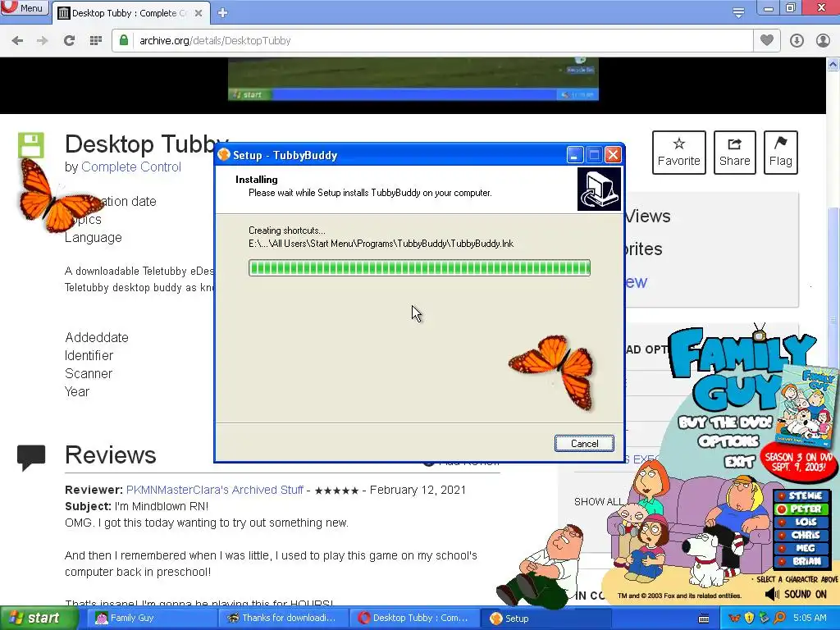Click the magnifier system tray icon
This screenshot has height=630, width=840.
pos(779,619)
